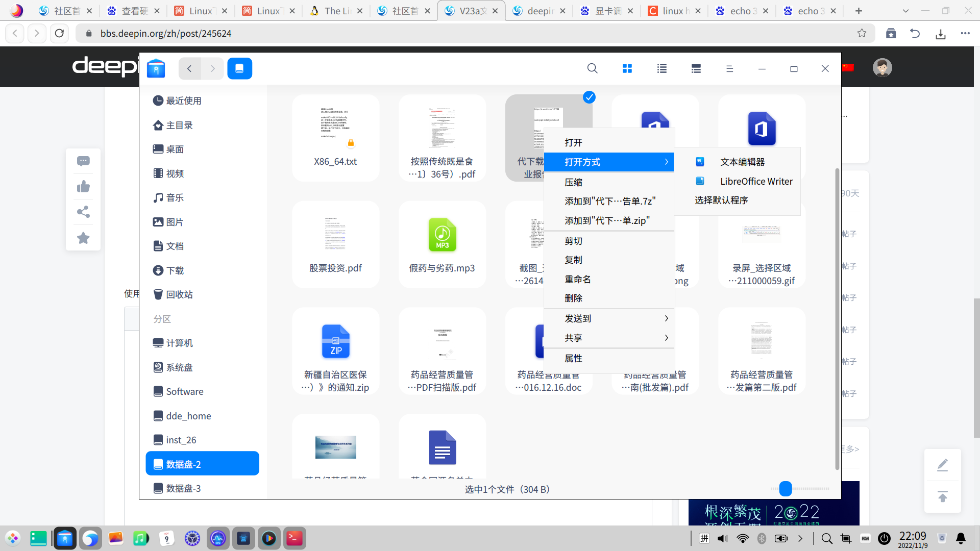The width and height of the screenshot is (980, 551).
Task: Open the 数据盘-3 partition in sidebar
Action: [x=183, y=488]
